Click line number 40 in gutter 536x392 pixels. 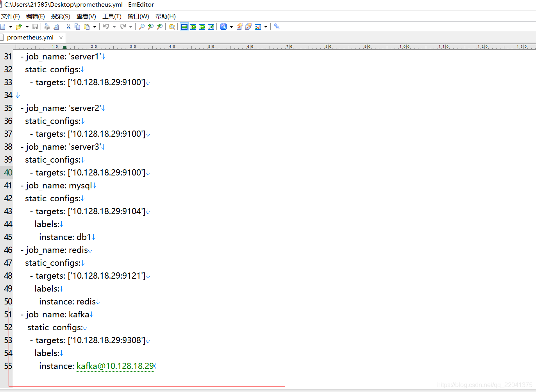click(8, 172)
